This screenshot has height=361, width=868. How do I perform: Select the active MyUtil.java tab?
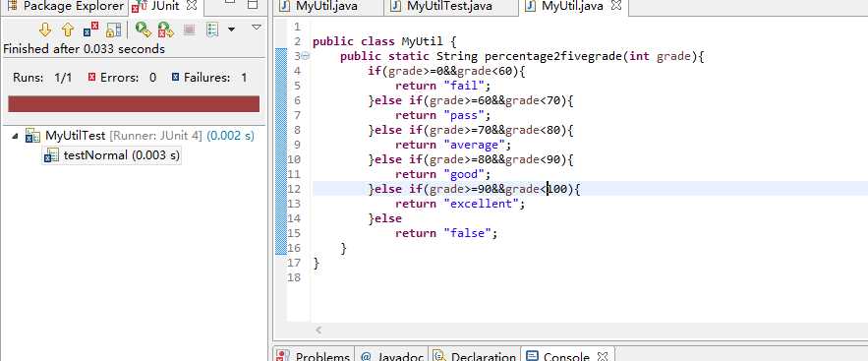coord(572,7)
